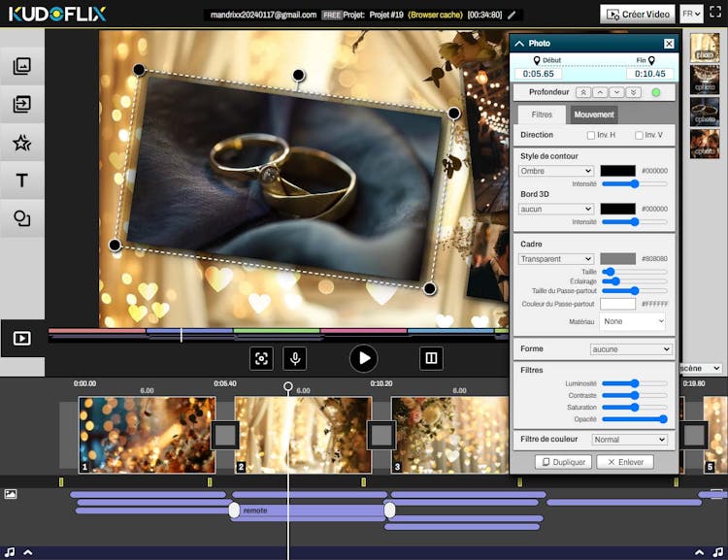Click the Créer Vidéo button

coord(638,14)
